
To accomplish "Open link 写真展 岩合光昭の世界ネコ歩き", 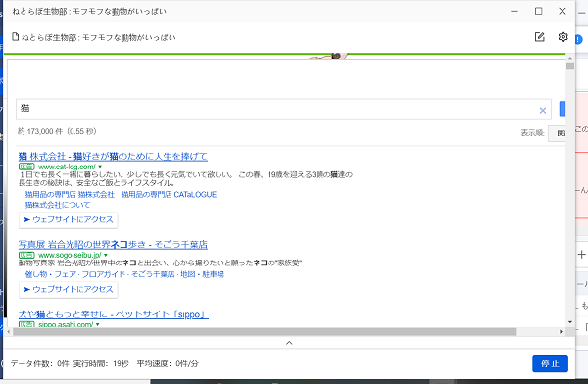I will (113, 245).
